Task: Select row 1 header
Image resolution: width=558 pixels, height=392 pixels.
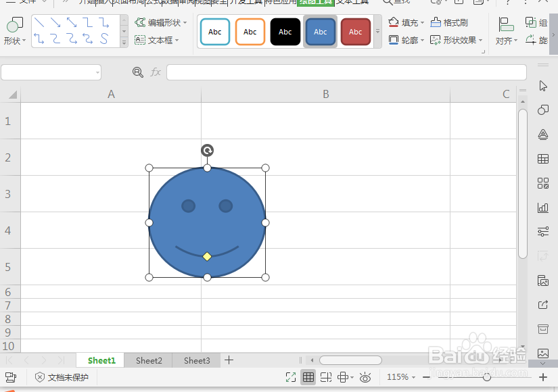Action: (10, 121)
